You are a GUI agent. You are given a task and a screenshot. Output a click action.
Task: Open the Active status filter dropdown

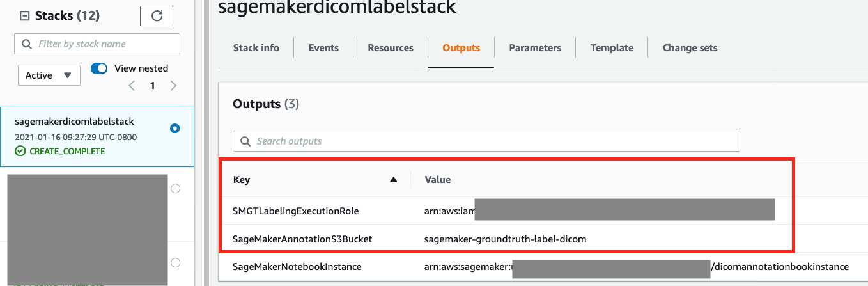click(49, 75)
